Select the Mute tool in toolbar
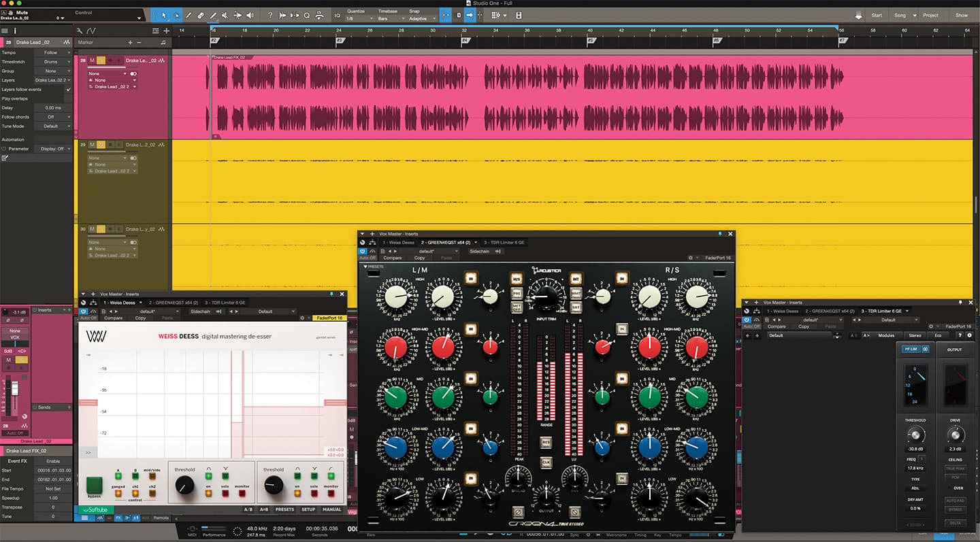This screenshot has height=542, width=980. pyautogui.click(x=225, y=15)
